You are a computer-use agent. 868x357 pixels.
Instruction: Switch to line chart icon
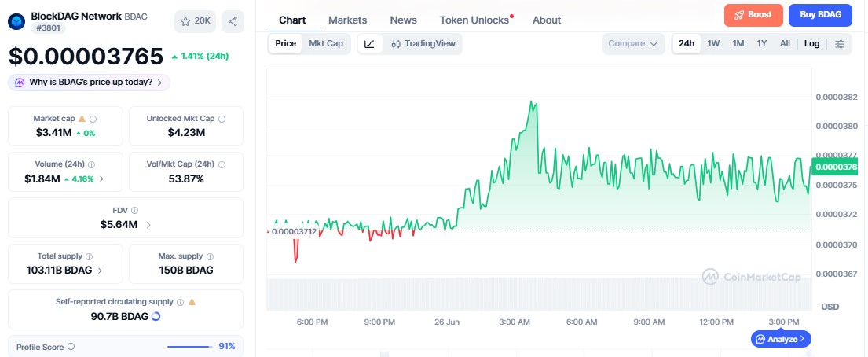point(369,44)
